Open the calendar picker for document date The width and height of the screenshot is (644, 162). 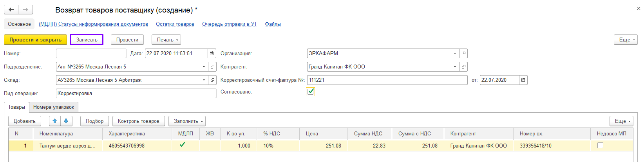(212, 54)
